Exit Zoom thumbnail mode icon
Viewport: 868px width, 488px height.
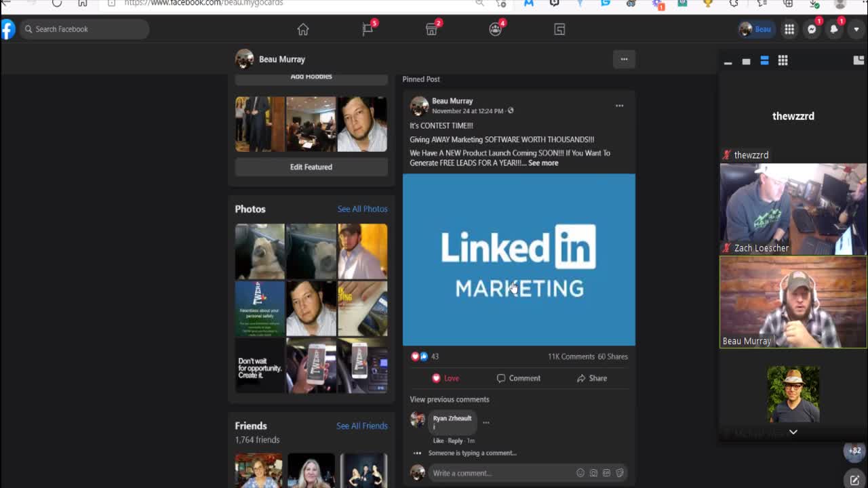859,60
